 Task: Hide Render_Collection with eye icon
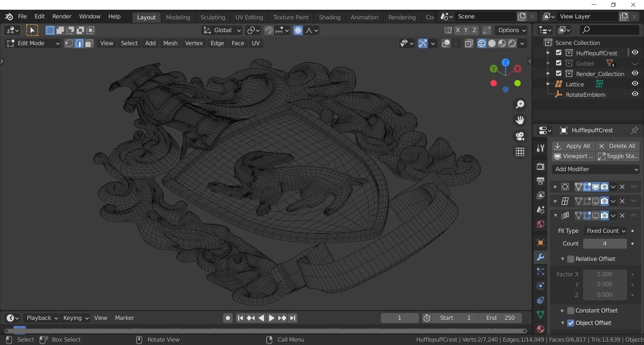tap(635, 73)
